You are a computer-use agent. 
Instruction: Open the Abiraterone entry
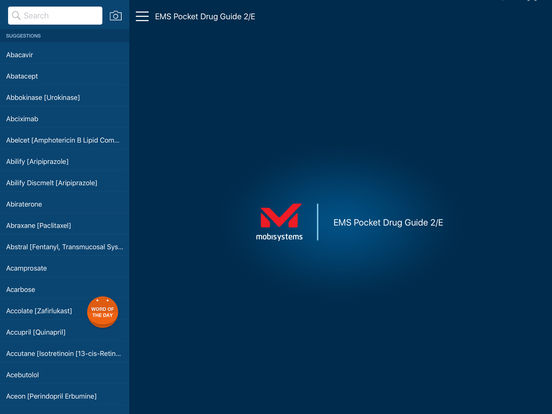click(x=64, y=204)
